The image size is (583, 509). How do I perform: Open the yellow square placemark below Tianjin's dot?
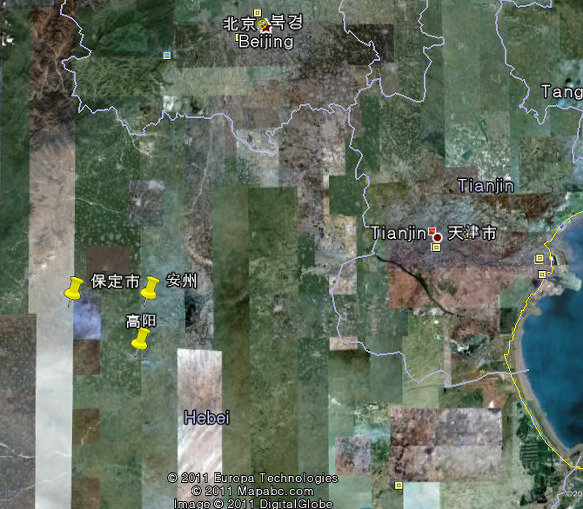point(437,247)
